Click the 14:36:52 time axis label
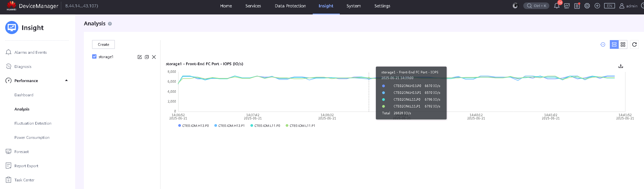The height and width of the screenshot is (189, 644). [178, 117]
